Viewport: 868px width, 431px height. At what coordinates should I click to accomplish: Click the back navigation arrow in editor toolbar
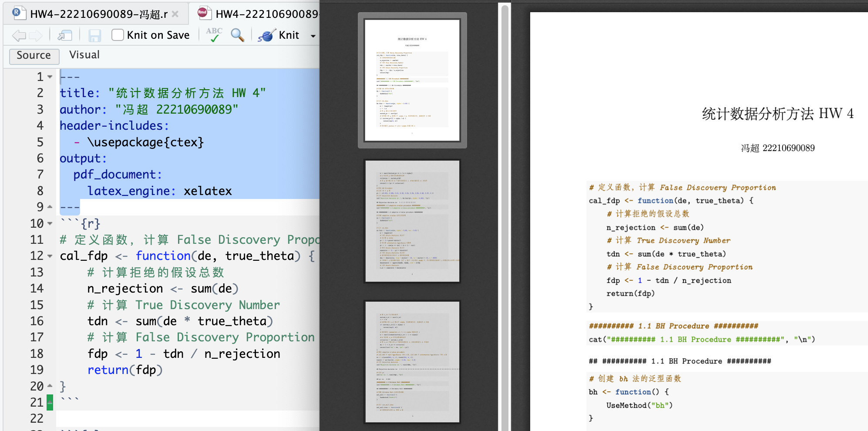(19, 35)
